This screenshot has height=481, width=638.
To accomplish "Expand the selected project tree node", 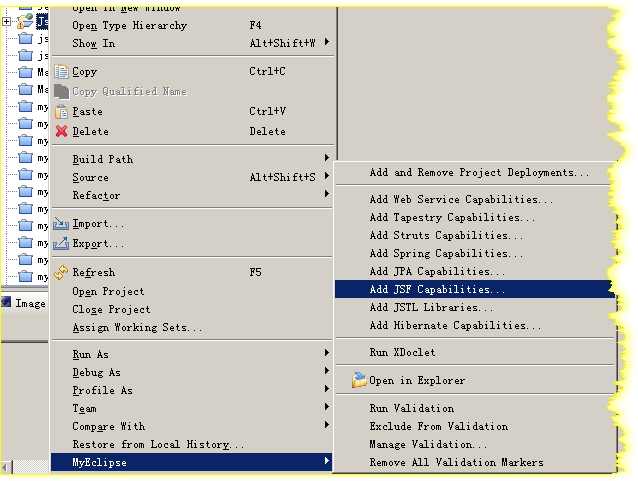I will click(x=6, y=21).
